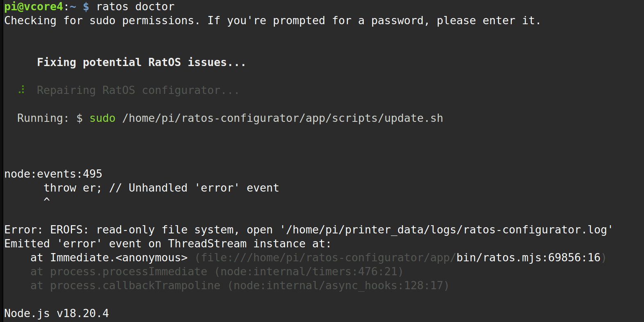Click the "Node.js v18.20.4" version line
The width and height of the screenshot is (644, 322).
pos(57,313)
